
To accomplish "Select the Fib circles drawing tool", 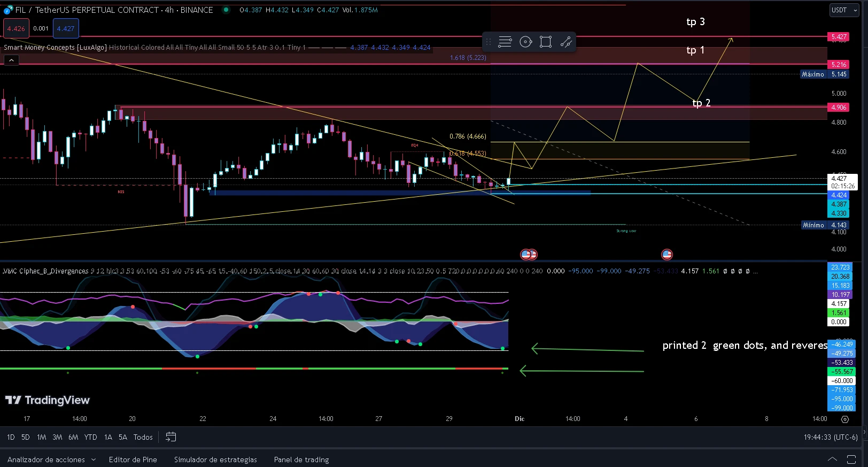I will (x=526, y=42).
